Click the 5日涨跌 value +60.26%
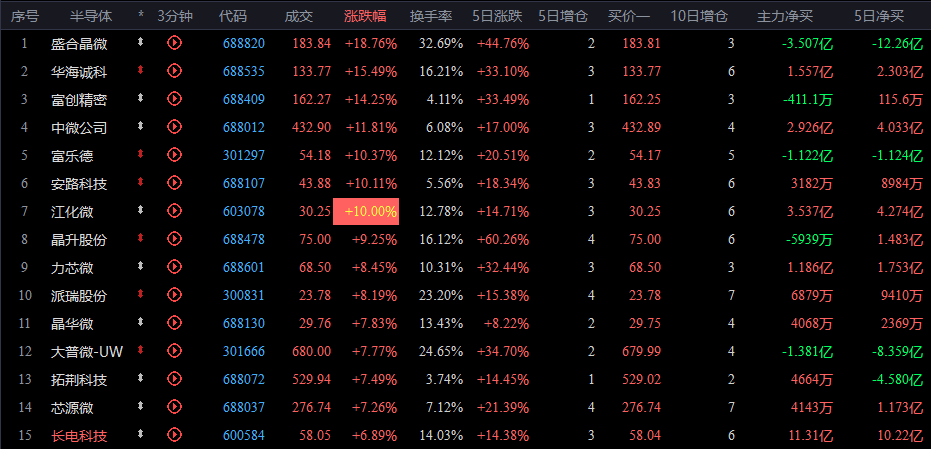 pos(503,239)
